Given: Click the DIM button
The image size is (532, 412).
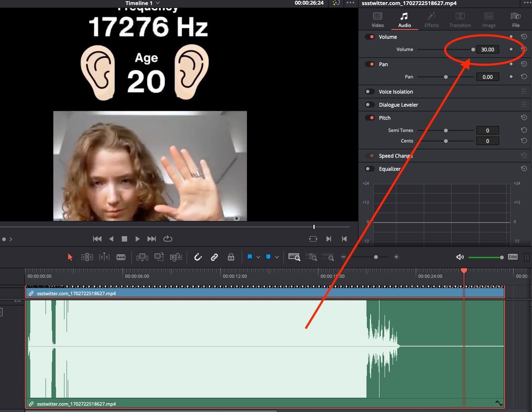Looking at the screenshot, I should click(513, 257).
